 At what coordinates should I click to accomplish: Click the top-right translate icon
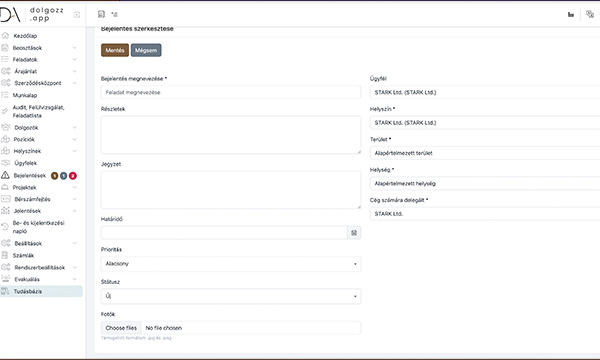(x=590, y=14)
